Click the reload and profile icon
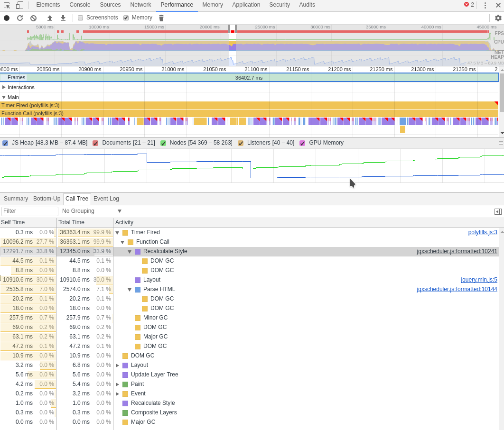 (20, 18)
